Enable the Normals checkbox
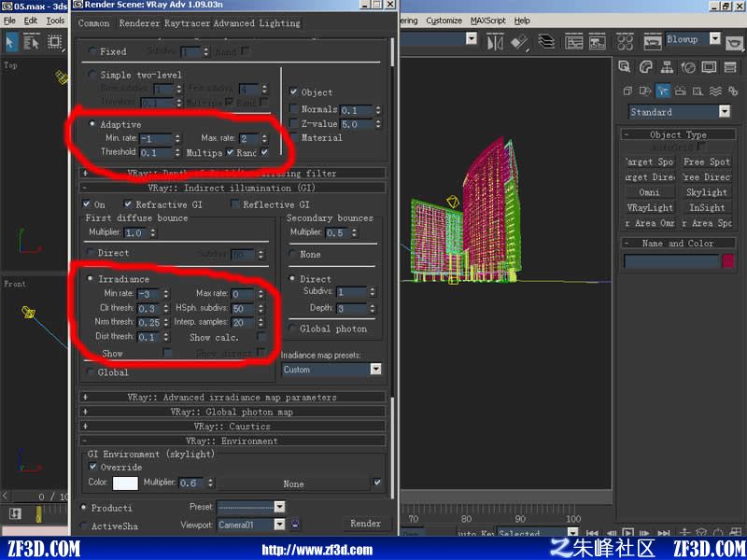 click(294, 109)
